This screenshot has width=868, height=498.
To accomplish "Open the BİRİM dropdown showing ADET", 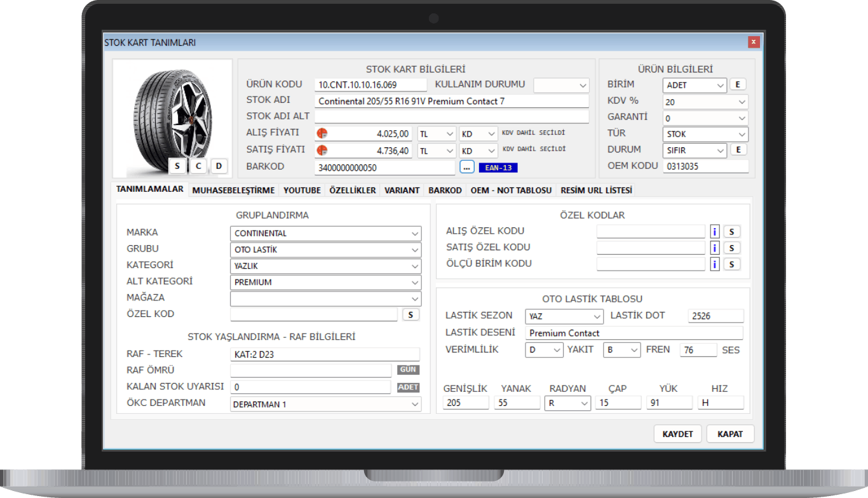I will (694, 85).
